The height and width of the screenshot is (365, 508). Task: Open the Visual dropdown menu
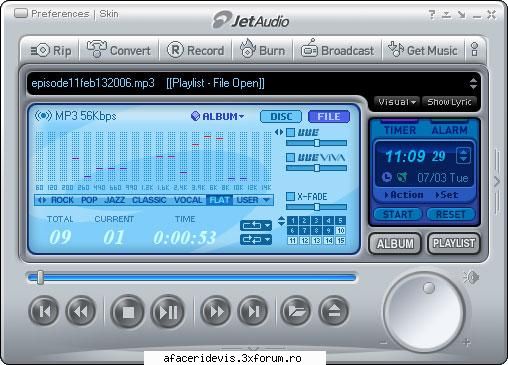pyautogui.click(x=397, y=102)
